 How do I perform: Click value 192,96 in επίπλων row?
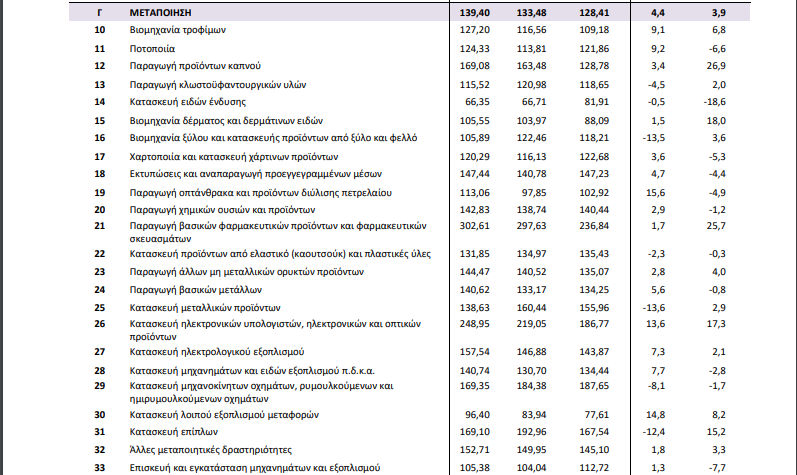tap(532, 432)
